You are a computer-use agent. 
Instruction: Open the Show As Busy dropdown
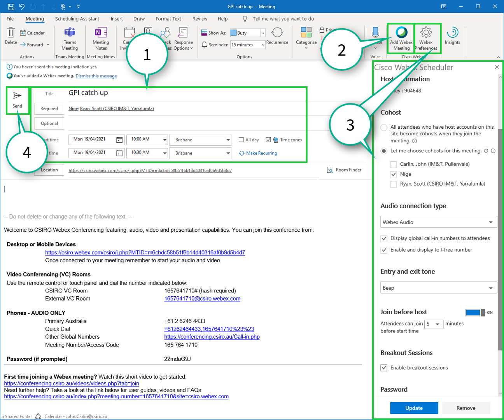click(x=263, y=33)
